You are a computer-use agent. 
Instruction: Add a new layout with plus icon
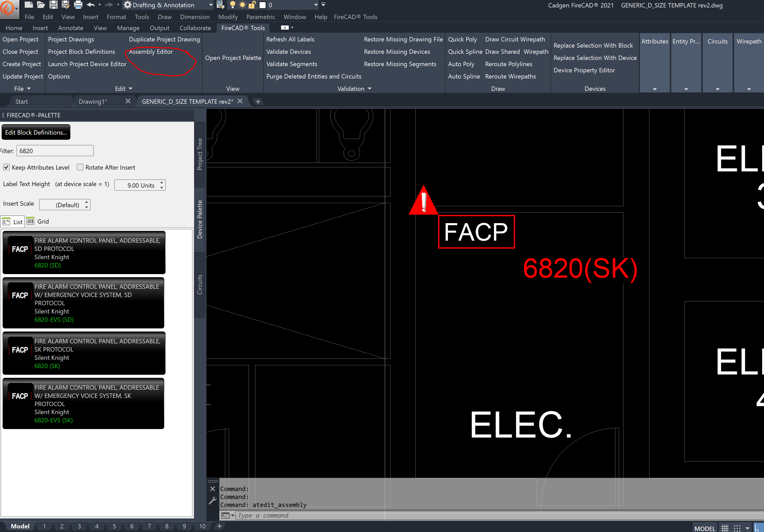[x=219, y=526]
